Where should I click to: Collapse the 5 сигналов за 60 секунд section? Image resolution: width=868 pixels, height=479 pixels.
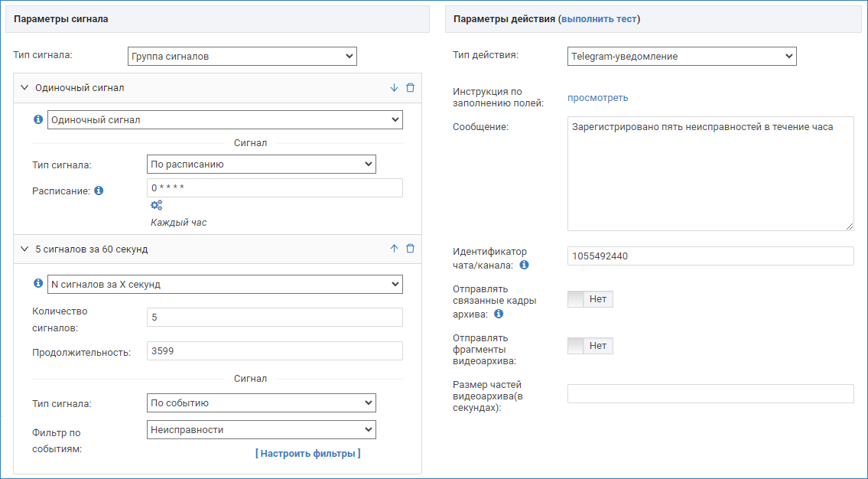coord(24,249)
